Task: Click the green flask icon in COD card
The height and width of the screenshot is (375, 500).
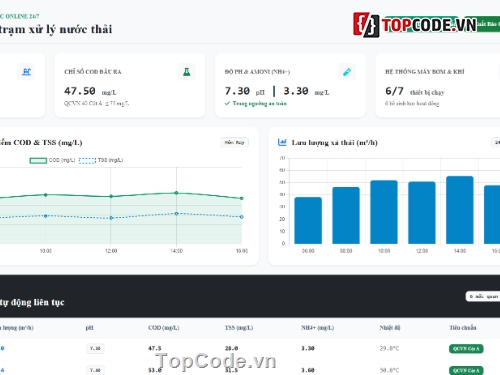Action: tap(187, 72)
